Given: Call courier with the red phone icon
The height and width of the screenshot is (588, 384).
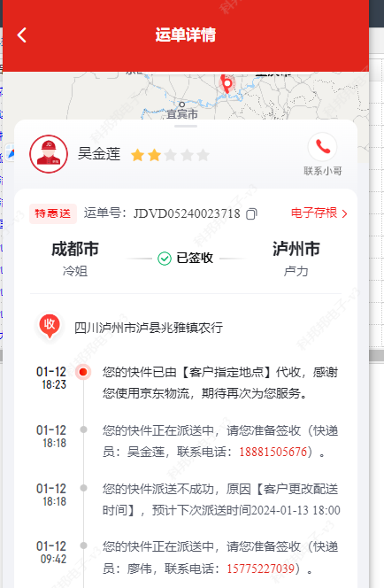Looking at the screenshot, I should (x=323, y=147).
